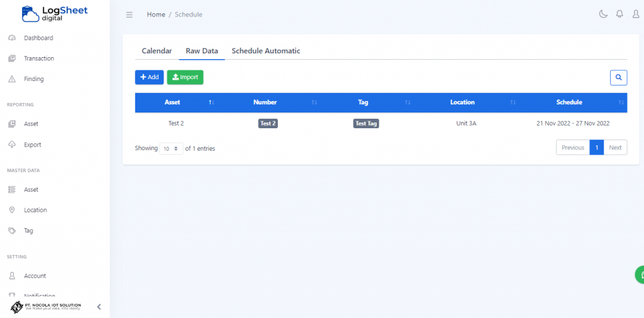The width and height of the screenshot is (644, 318).
Task: Sort by Schedule column arrows
Action: click(x=621, y=102)
